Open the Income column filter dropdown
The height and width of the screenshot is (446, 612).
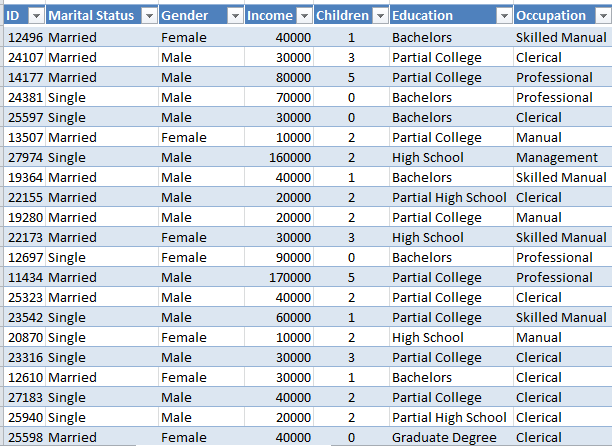(x=303, y=16)
